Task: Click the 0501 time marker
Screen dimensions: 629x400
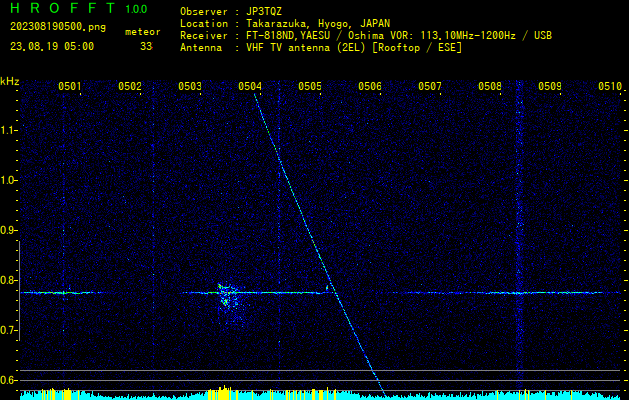Action: 70,87
